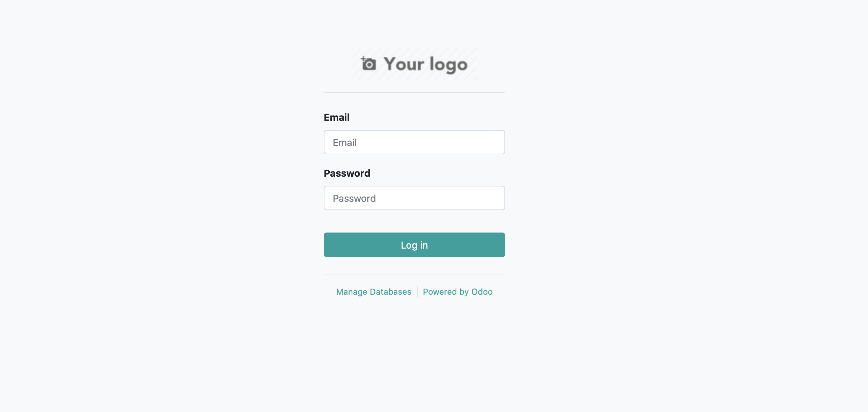
Task: Click the Log in button text
Action: click(414, 245)
